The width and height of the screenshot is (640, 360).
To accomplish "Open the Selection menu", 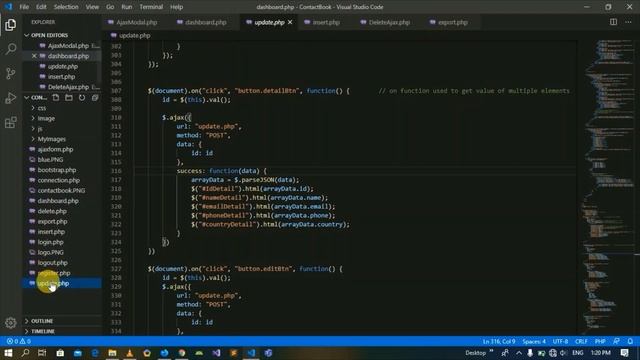I will (66, 7).
